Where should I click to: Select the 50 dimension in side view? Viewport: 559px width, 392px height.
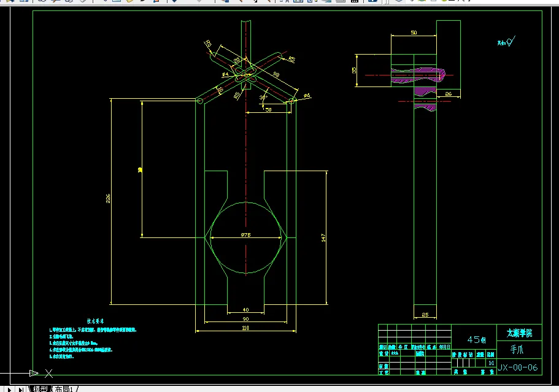coord(414,33)
